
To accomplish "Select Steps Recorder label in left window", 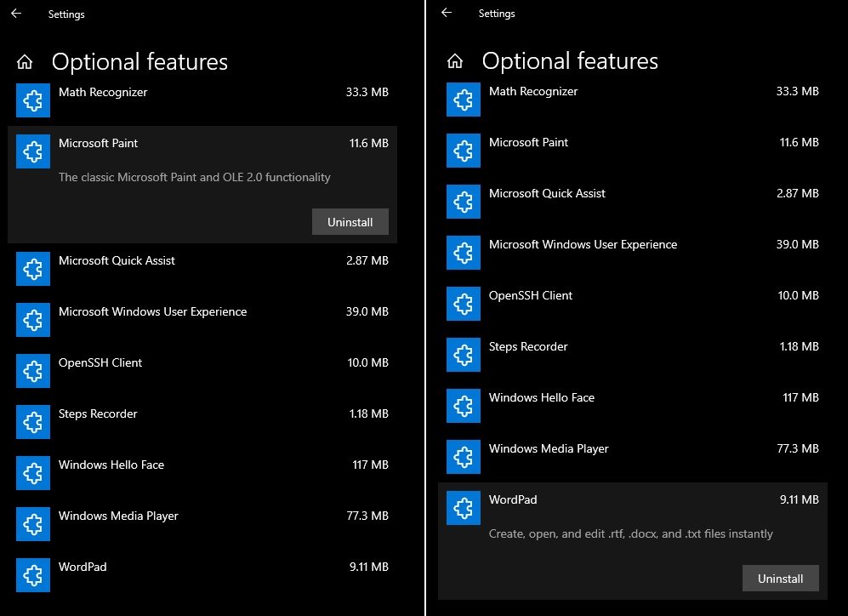I will pyautogui.click(x=98, y=414).
